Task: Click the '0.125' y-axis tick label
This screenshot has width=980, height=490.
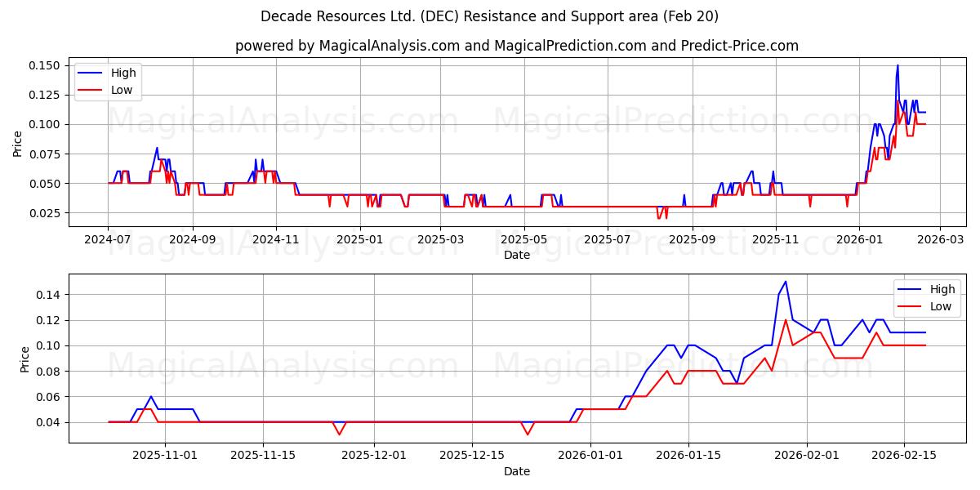Action: (47, 95)
